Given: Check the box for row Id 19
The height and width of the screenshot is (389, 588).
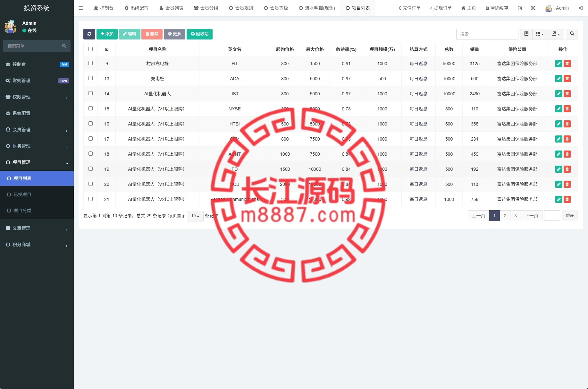Looking at the screenshot, I should (x=90, y=169).
